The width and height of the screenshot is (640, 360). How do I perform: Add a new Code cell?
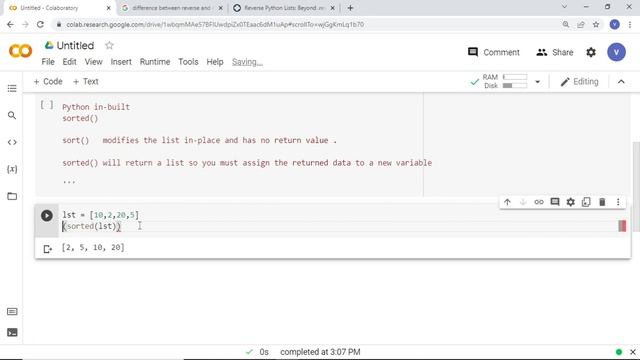pos(48,82)
